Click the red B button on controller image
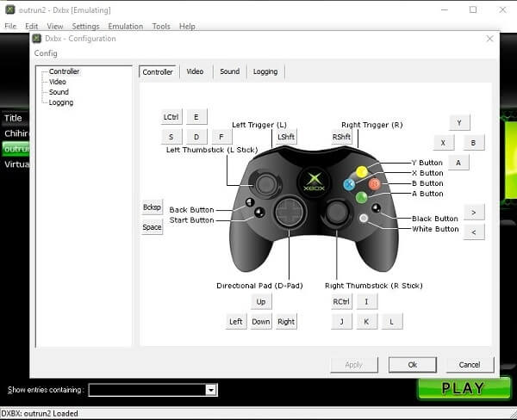The image size is (517, 420). coord(375,184)
